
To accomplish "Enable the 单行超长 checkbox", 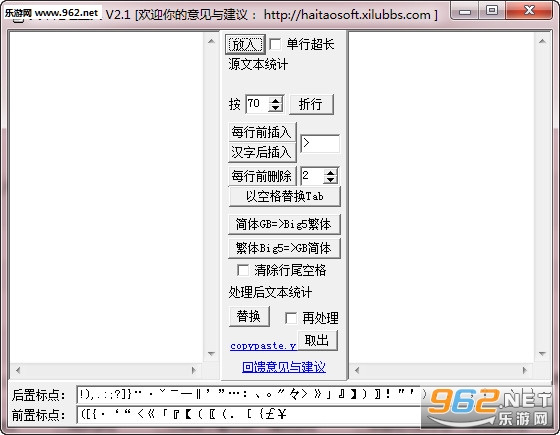I will pyautogui.click(x=275, y=44).
